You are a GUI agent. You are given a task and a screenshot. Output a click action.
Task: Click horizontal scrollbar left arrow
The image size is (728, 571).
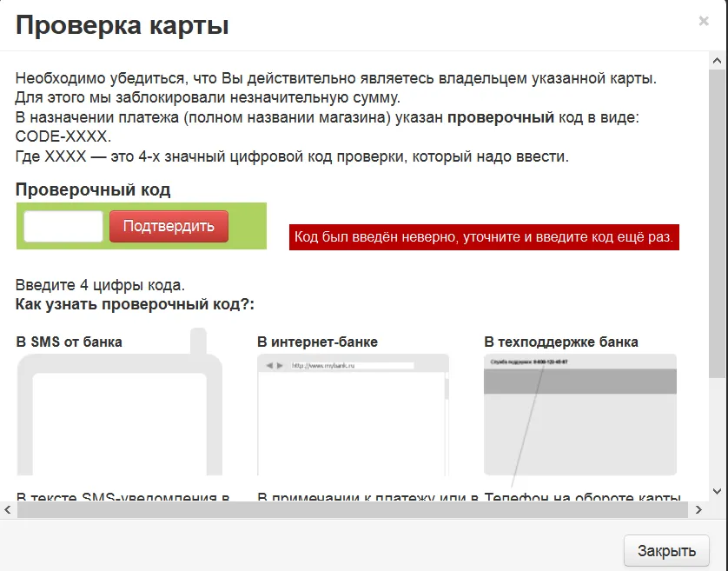pyautogui.click(x=8, y=509)
